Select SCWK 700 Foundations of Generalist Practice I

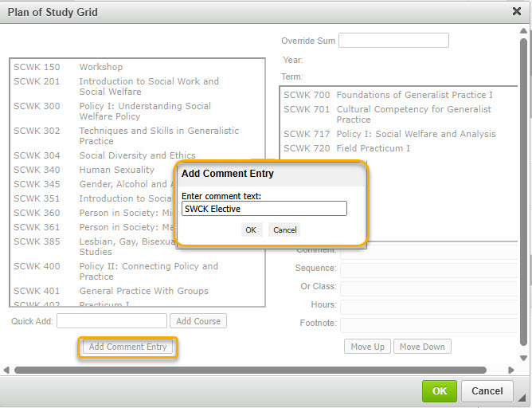click(399, 95)
